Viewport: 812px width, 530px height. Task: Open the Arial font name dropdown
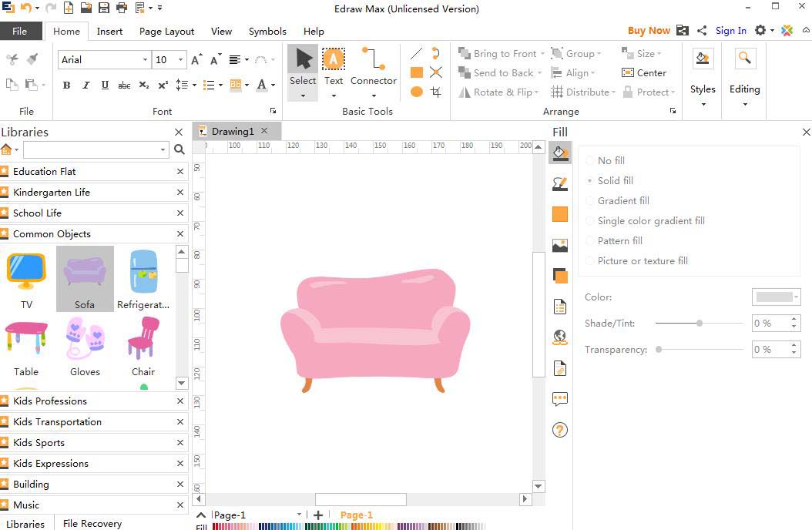[x=145, y=59]
